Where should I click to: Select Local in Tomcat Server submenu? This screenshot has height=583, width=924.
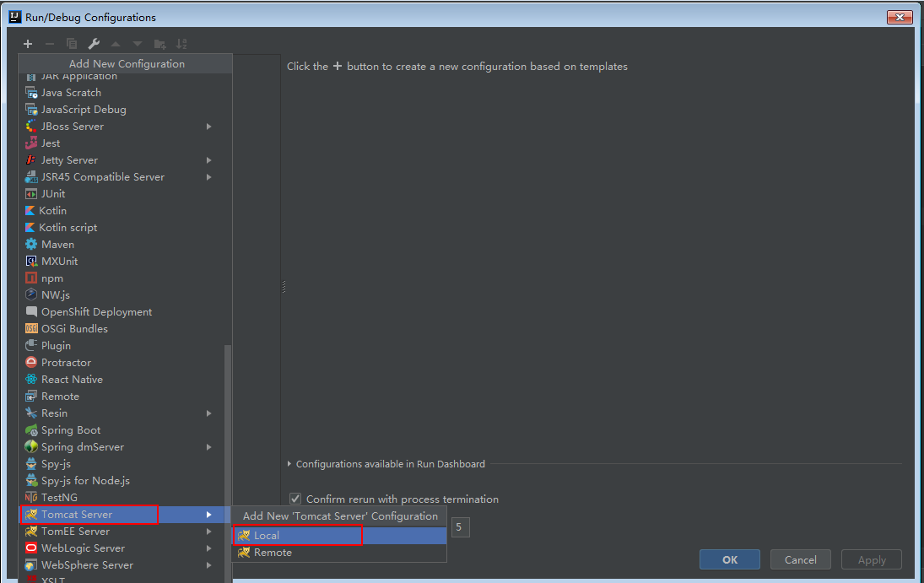click(339, 535)
